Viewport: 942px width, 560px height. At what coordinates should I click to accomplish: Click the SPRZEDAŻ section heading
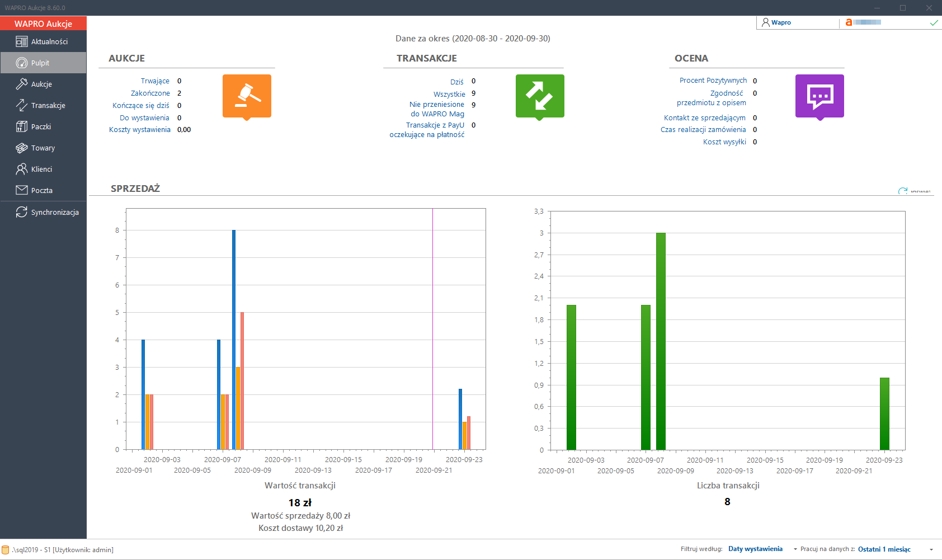pos(135,189)
